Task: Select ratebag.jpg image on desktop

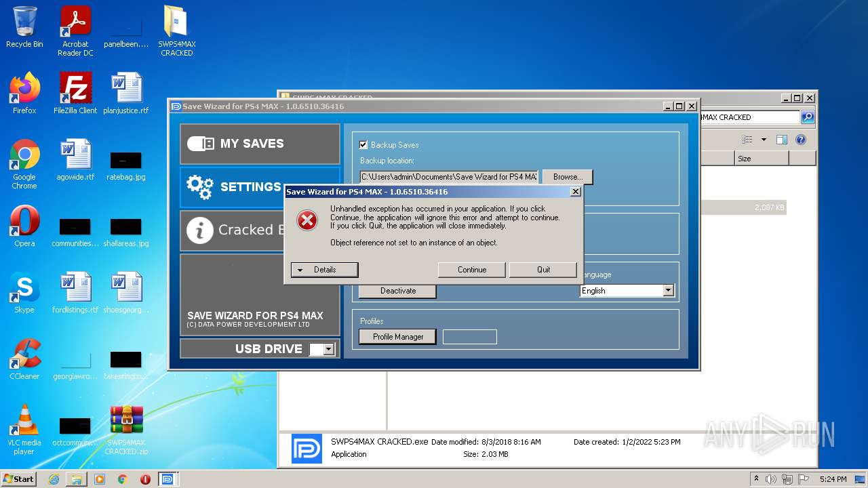Action: [126, 165]
